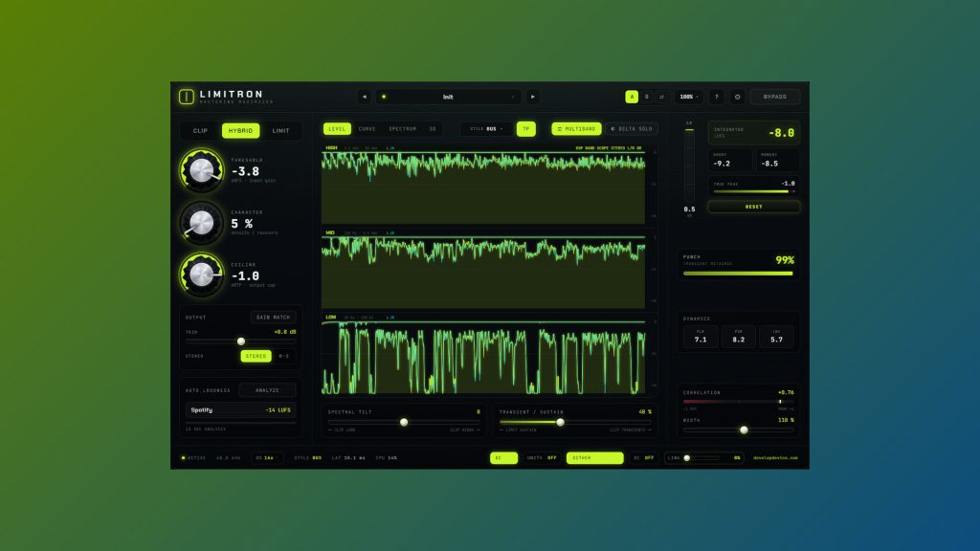Click the Momentary -8.5 readout
Viewport: 980px width, 551px height.
777,160
